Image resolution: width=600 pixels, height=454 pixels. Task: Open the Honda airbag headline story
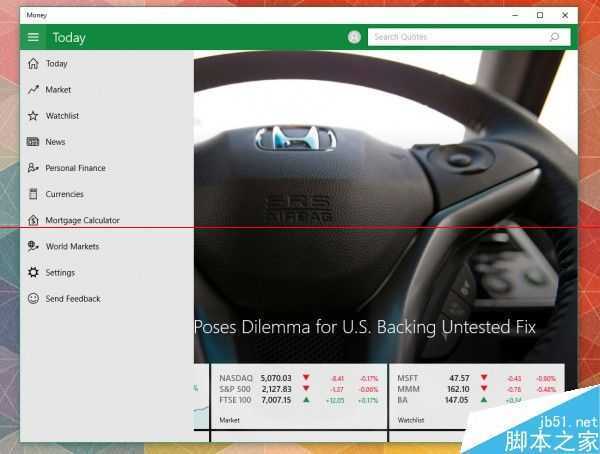coord(365,327)
